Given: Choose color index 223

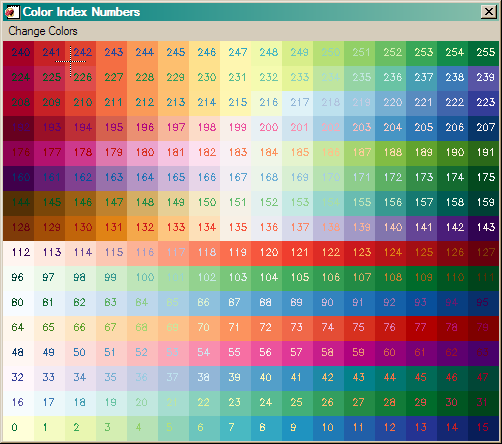Looking at the screenshot, I should [484, 103].
